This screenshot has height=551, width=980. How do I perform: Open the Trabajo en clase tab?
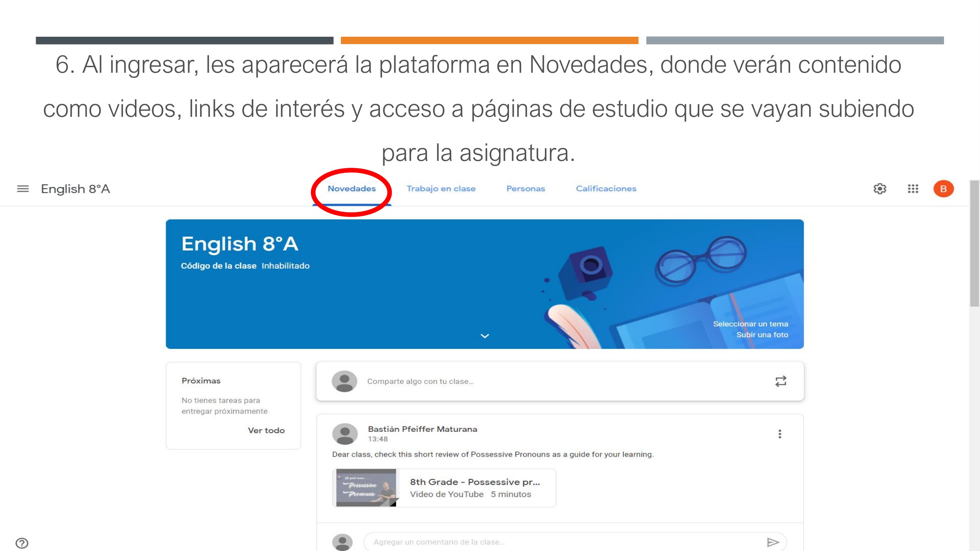[x=441, y=189]
